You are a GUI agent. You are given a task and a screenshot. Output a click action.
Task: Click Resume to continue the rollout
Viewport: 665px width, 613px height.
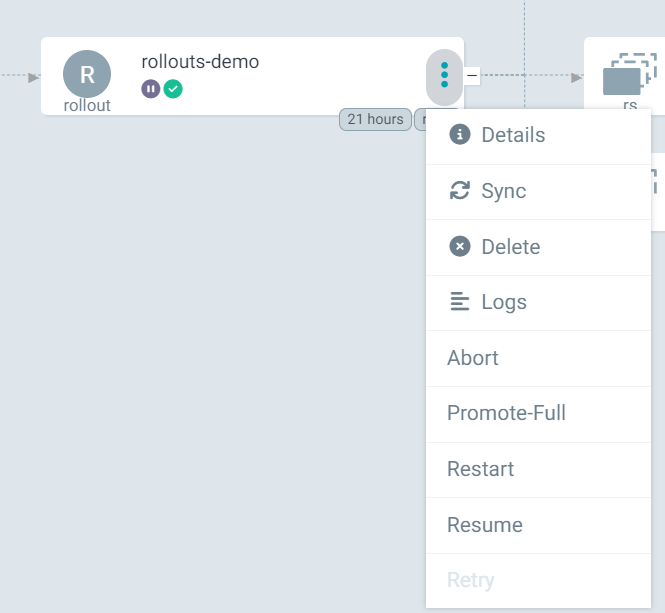coord(485,525)
